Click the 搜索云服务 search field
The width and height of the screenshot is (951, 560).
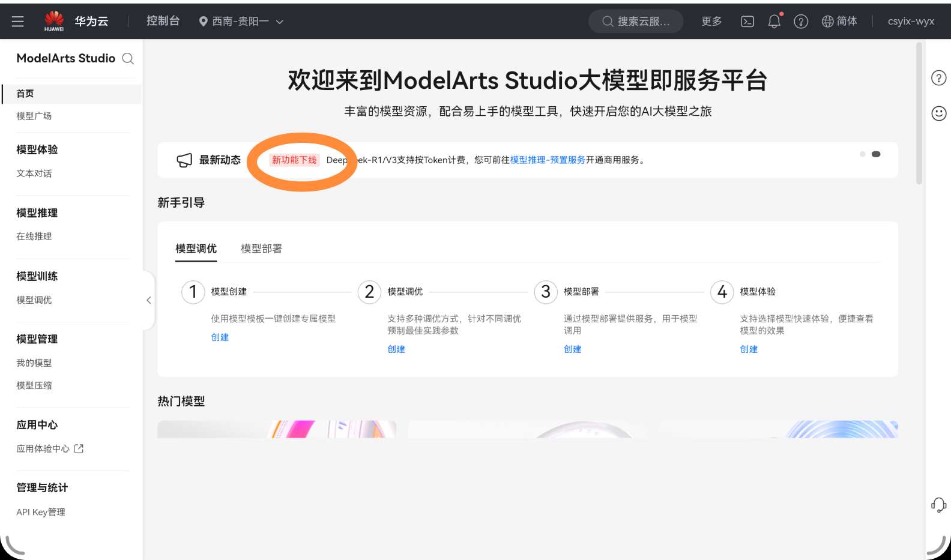(x=636, y=22)
